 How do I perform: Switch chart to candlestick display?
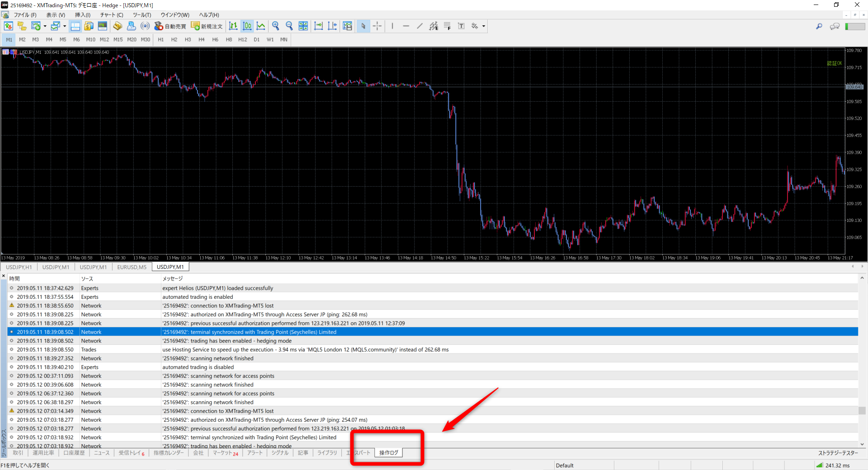[x=247, y=26]
